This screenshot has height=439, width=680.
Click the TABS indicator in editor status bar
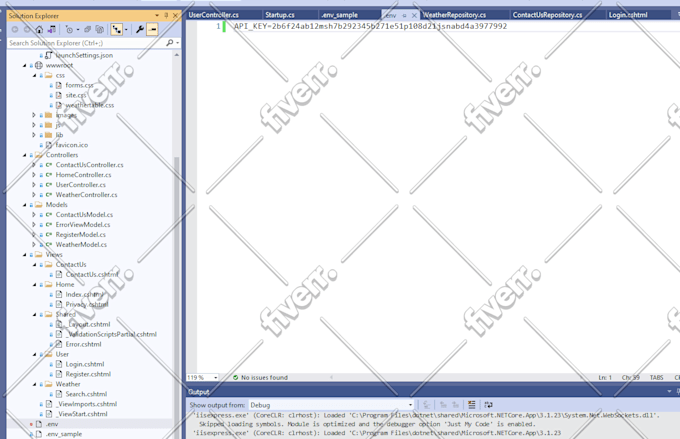pyautogui.click(x=656, y=377)
